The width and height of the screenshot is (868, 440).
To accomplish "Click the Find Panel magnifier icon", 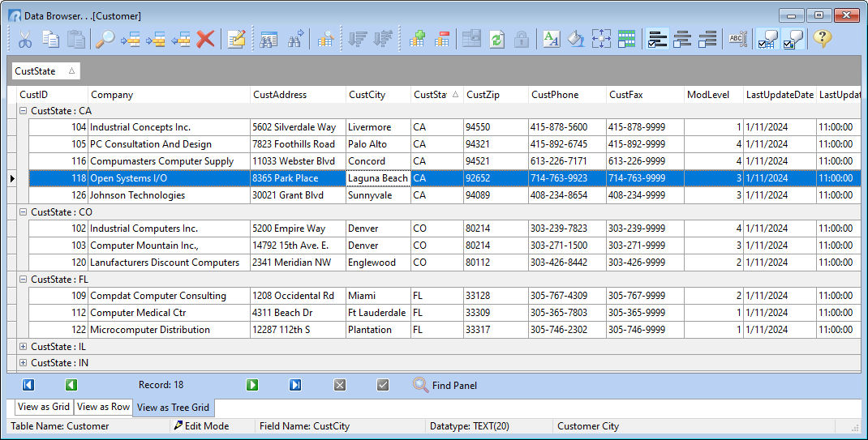I will (421, 385).
